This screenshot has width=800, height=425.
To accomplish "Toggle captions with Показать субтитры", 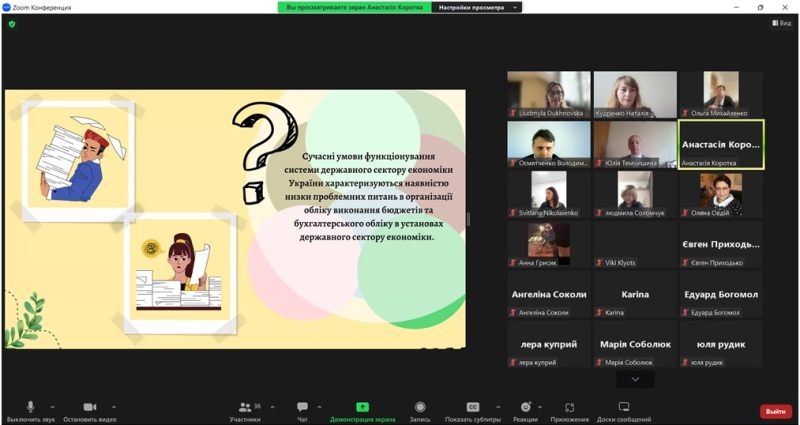I will point(473,412).
